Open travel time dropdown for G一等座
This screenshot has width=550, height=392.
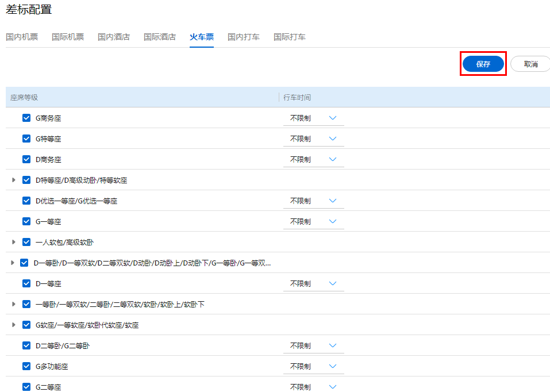pos(313,221)
